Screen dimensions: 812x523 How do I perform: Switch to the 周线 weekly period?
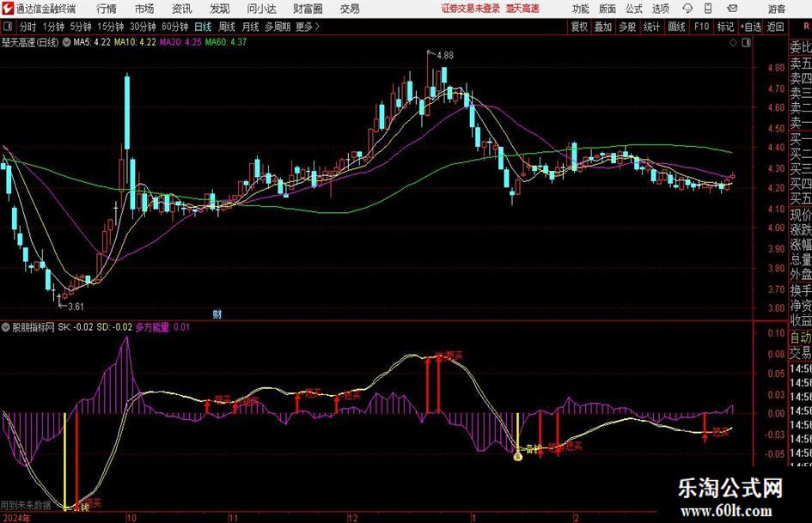click(226, 27)
